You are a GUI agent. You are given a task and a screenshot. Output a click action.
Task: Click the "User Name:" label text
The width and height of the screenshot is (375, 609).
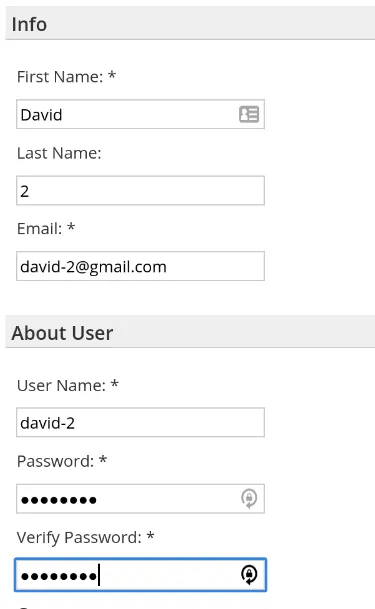[x=61, y=385]
